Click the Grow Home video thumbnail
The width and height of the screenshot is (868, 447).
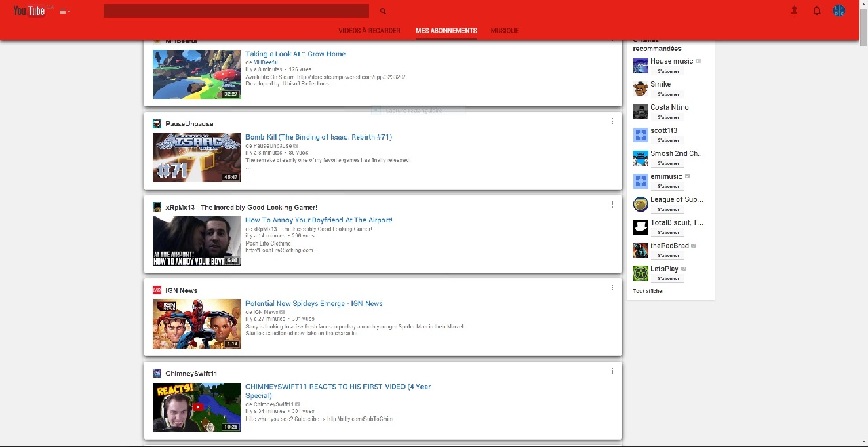(197, 75)
